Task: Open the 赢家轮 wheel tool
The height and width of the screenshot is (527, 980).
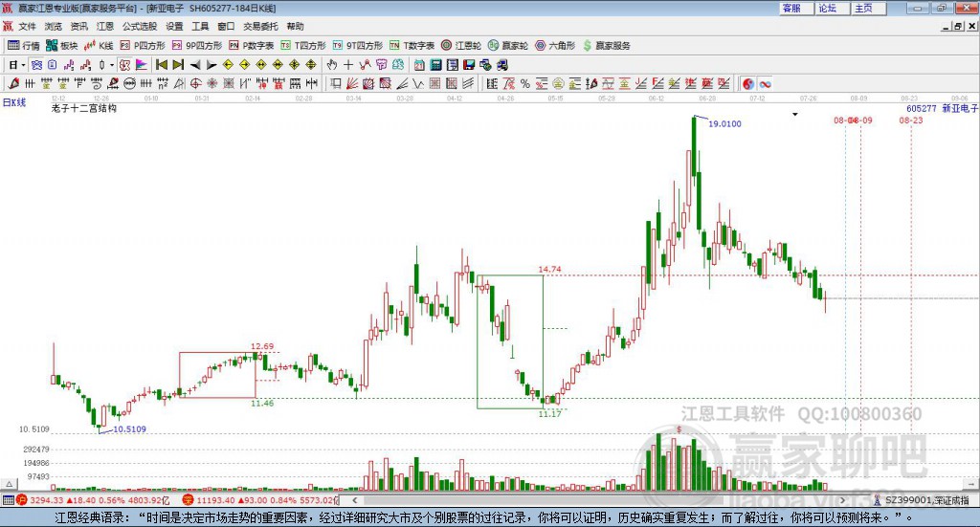Action: (507, 46)
